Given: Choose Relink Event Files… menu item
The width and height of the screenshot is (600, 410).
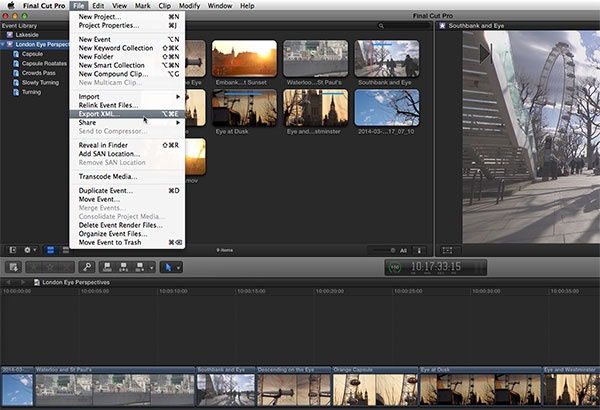Looking at the screenshot, I should (x=127, y=105).
